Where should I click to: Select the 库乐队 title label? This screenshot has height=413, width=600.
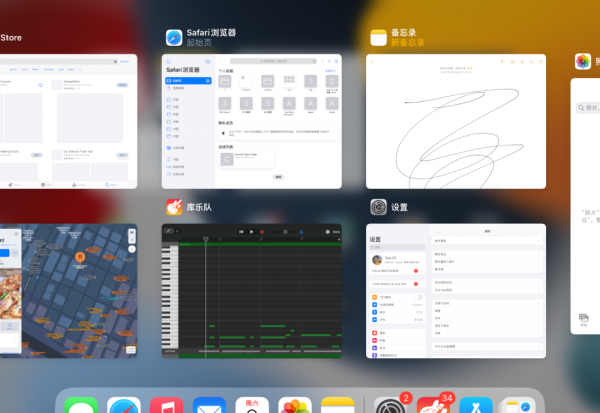click(x=199, y=207)
